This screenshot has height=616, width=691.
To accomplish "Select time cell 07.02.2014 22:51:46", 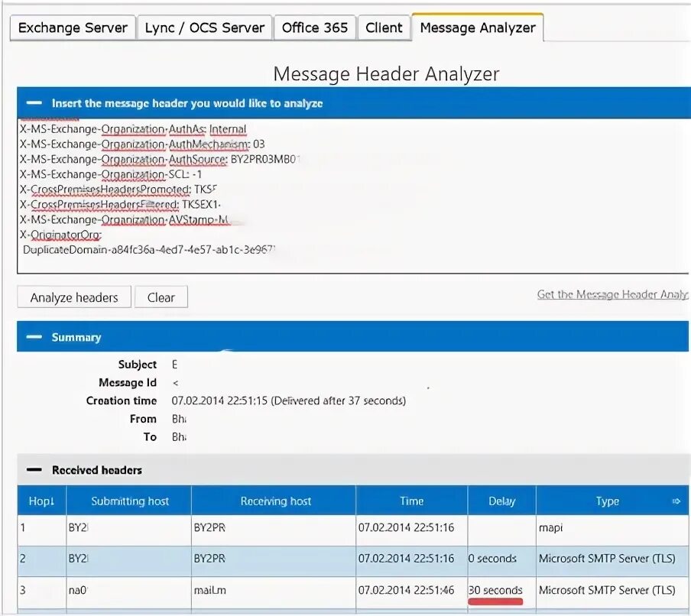I will [411, 591].
